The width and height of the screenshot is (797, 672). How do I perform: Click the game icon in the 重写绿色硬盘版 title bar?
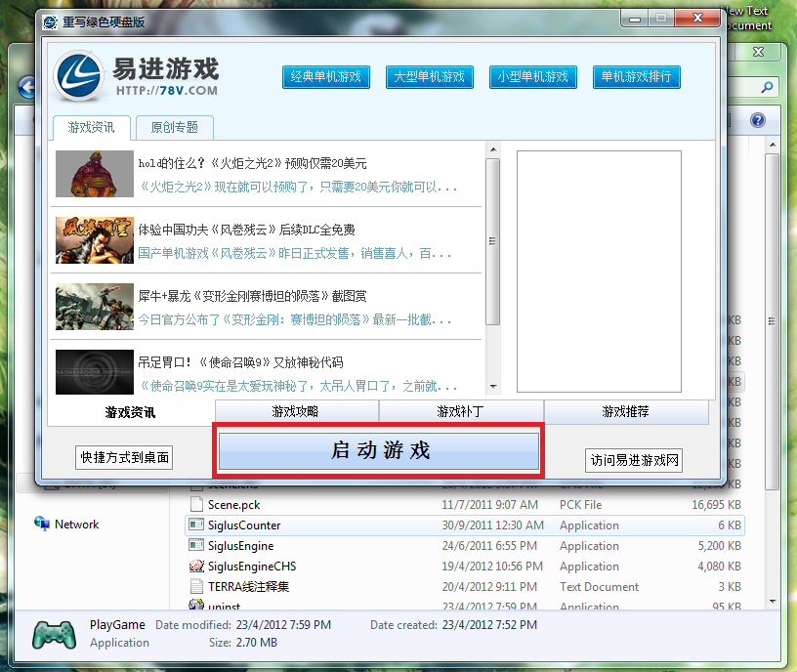point(49,21)
